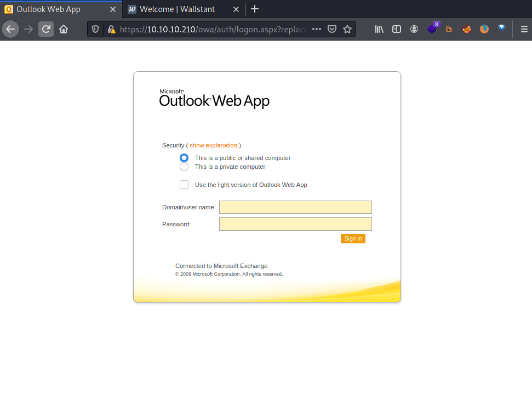The image size is (532, 405).
Task: Open the cookie extension icon
Action: [449, 29]
